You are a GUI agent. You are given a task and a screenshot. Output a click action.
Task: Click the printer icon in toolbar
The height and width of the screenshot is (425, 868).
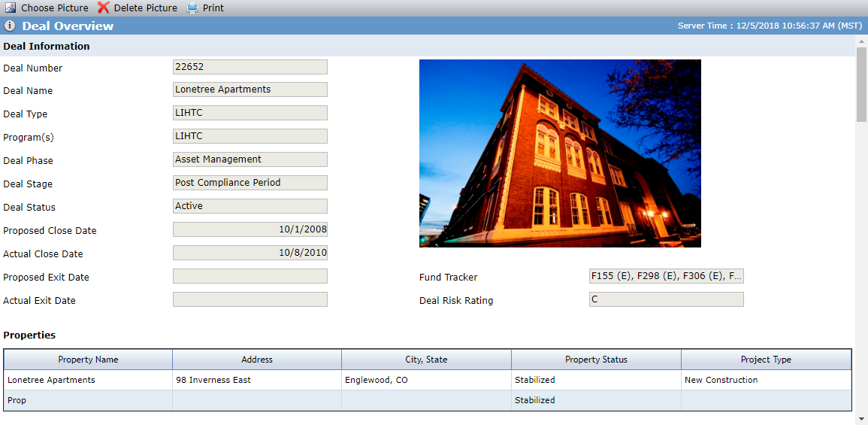(x=192, y=8)
